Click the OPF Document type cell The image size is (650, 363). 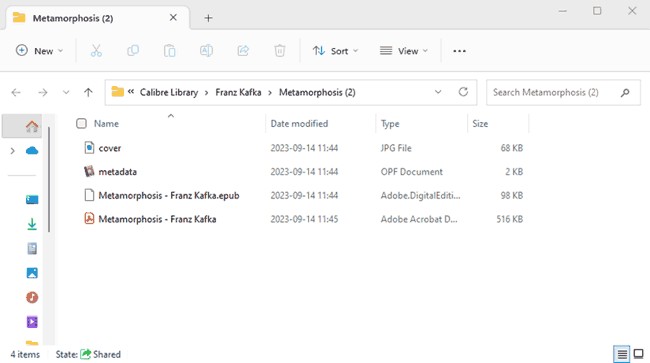412,172
